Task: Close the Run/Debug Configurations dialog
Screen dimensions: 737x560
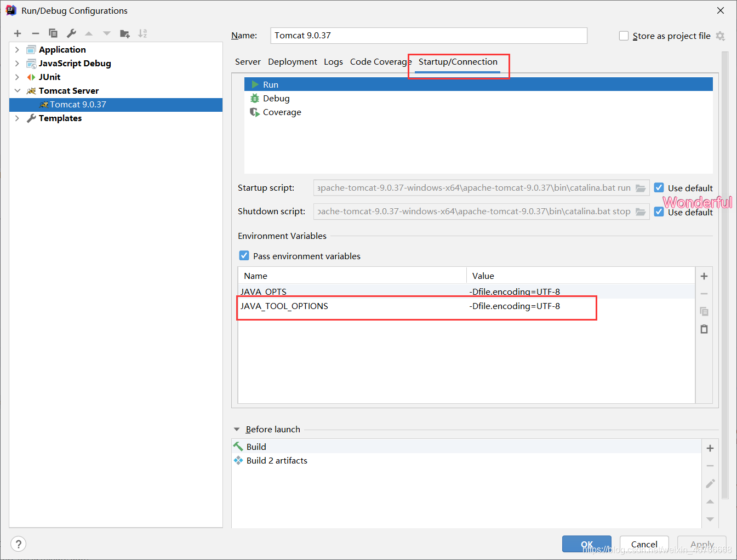Action: pyautogui.click(x=721, y=10)
